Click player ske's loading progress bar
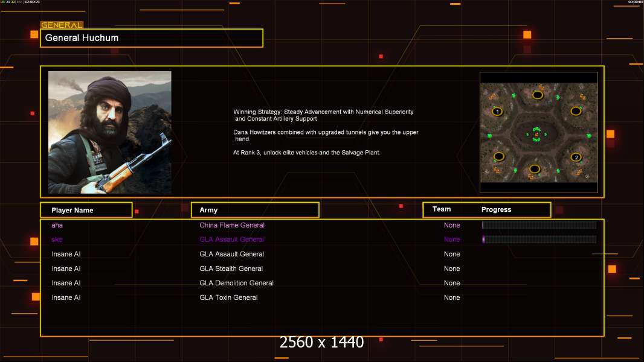Image resolution: width=644 pixels, height=362 pixels. [x=539, y=240]
